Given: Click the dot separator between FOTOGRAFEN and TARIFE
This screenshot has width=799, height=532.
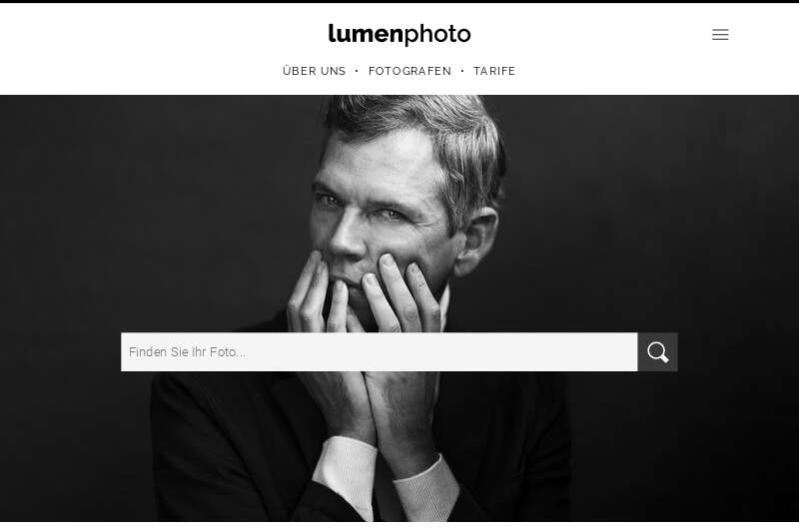Looking at the screenshot, I should pyautogui.click(x=462, y=71).
